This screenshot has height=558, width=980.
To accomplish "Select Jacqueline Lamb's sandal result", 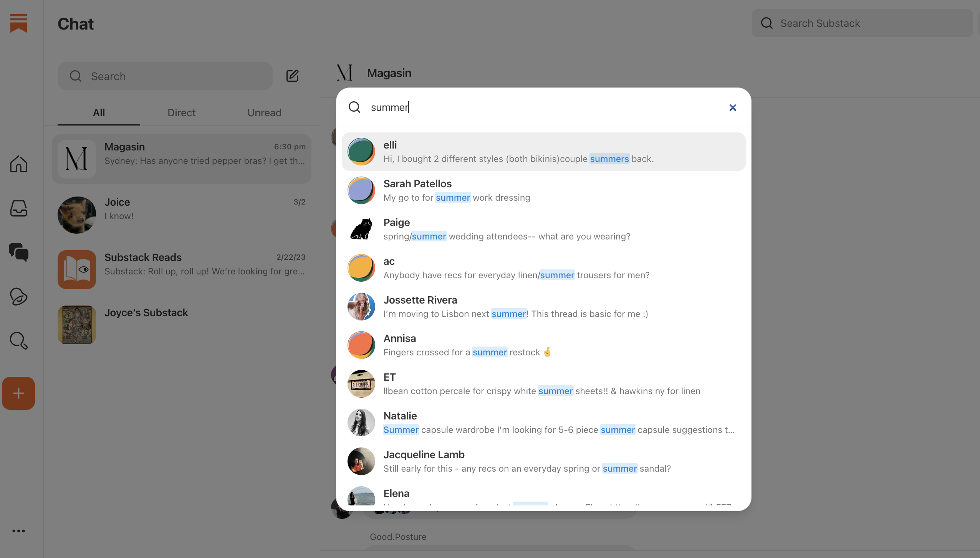I will [x=543, y=461].
